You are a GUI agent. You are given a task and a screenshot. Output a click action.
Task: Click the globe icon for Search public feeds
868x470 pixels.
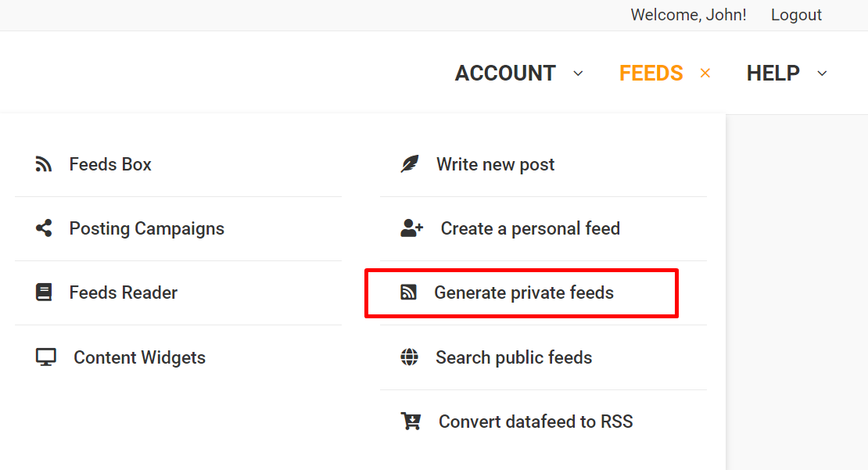tap(409, 357)
